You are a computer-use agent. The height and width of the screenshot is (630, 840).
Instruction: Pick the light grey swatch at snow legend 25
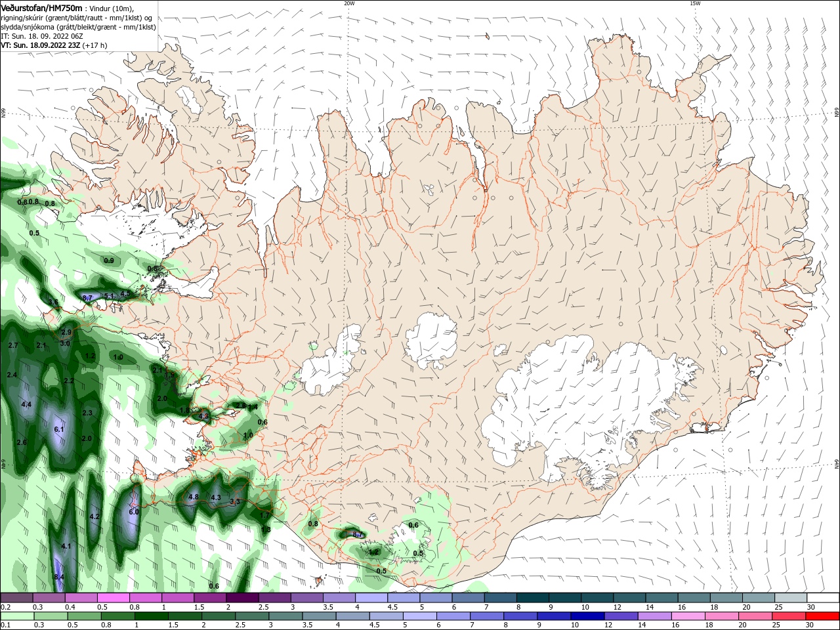pos(791,598)
